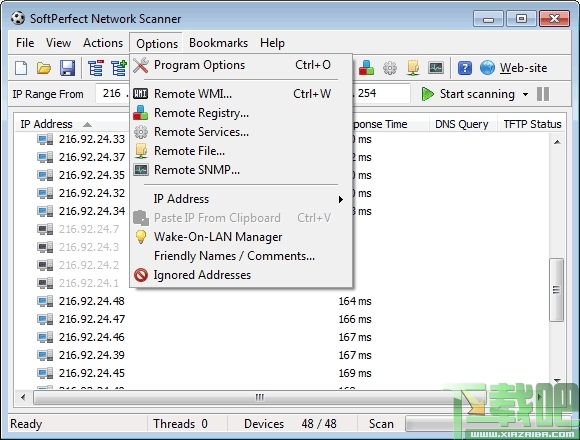
Task: Sort by the TFTP Status column header
Action: pyautogui.click(x=532, y=124)
